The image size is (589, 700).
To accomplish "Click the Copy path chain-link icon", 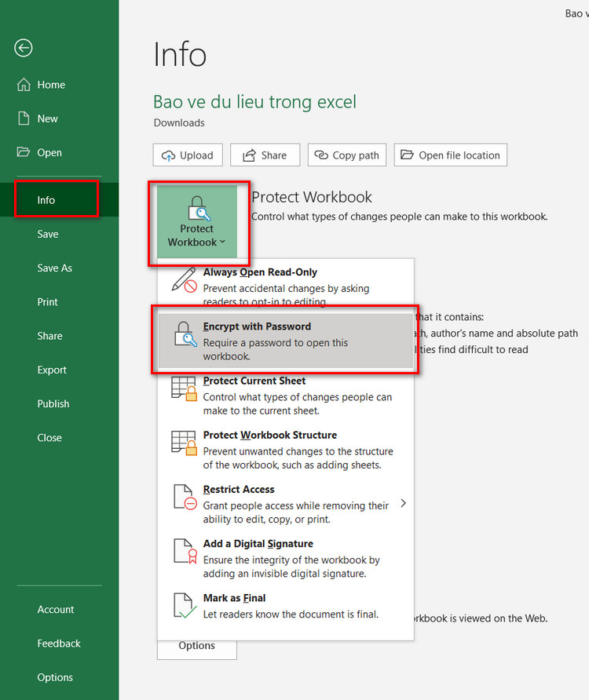I will click(x=321, y=155).
